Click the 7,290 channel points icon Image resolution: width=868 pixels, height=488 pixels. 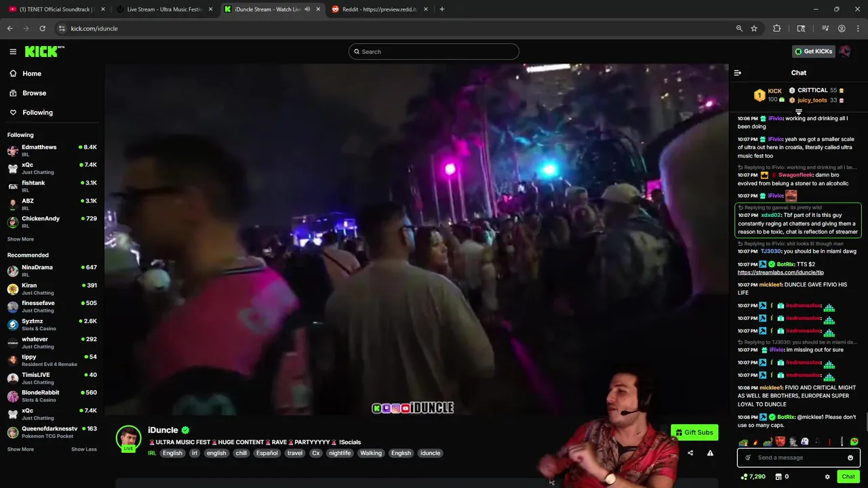[745, 477]
